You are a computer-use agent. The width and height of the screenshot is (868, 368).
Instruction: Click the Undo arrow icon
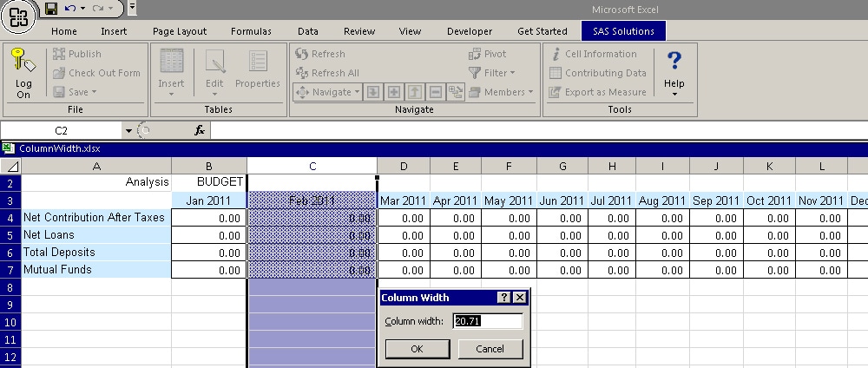pos(70,9)
